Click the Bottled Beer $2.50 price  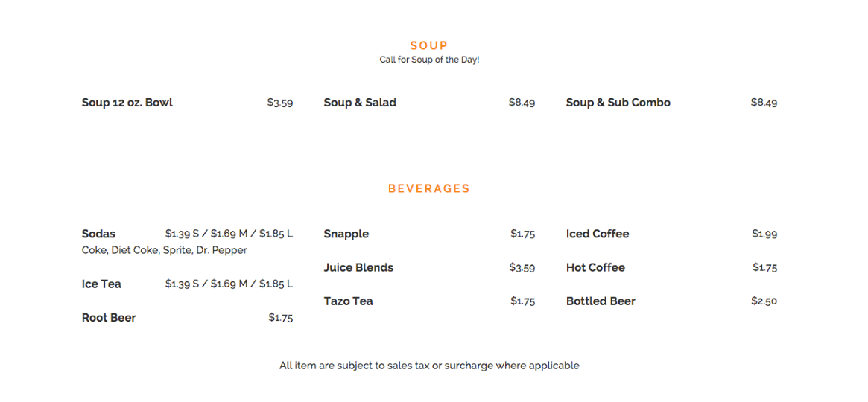(764, 301)
